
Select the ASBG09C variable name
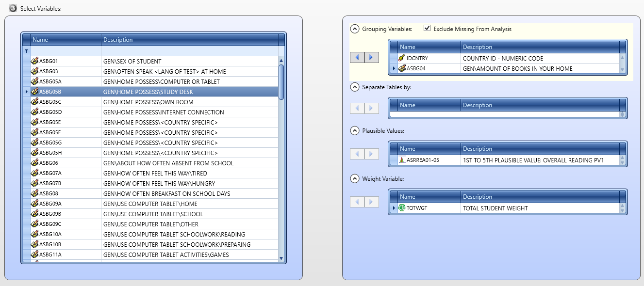(50, 224)
